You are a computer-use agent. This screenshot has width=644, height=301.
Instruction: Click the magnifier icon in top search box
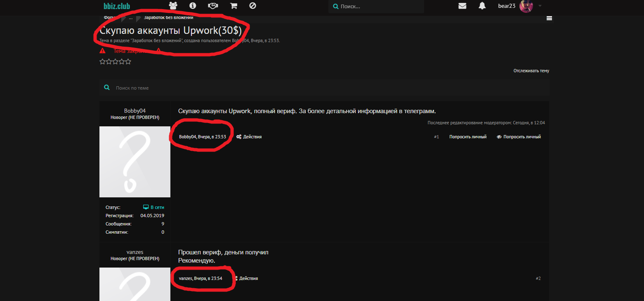point(335,7)
